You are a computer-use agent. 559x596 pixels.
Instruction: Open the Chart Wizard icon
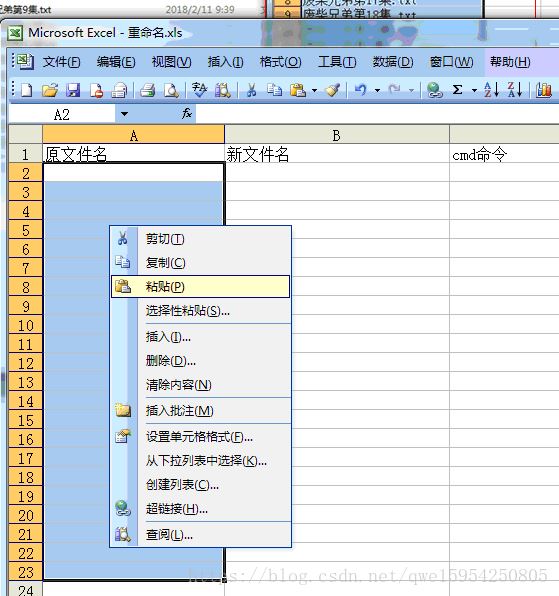(543, 90)
